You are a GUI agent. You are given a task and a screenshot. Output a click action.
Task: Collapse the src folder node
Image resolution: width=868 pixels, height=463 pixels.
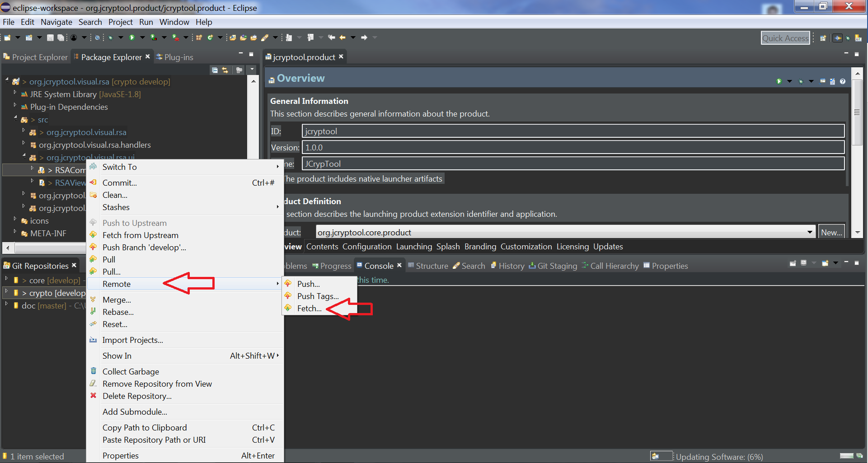pyautogui.click(x=15, y=118)
